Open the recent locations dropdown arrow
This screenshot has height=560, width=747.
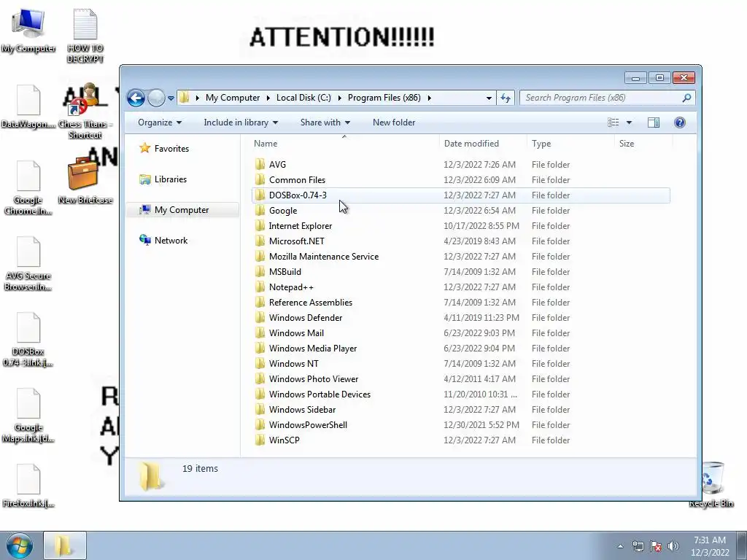tap(171, 98)
